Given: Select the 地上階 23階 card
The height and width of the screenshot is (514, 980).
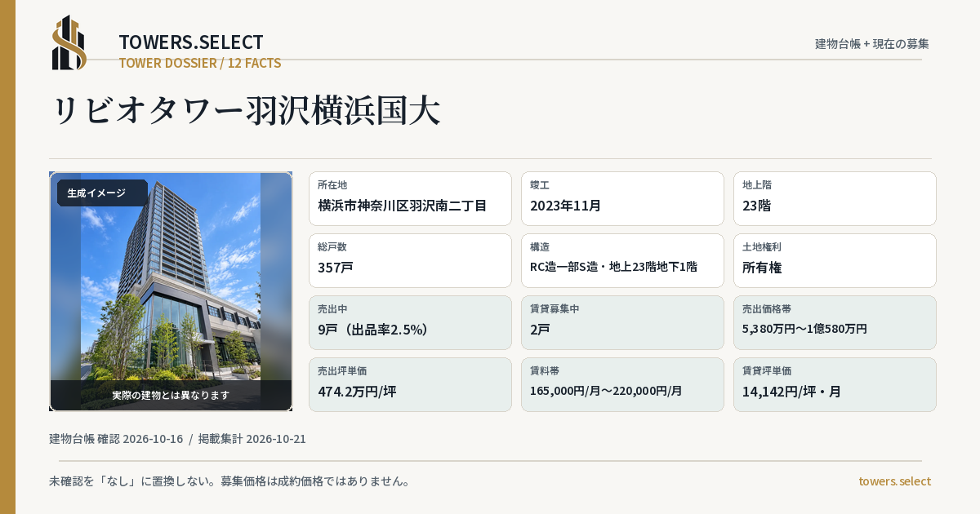Looking at the screenshot, I should point(835,198).
